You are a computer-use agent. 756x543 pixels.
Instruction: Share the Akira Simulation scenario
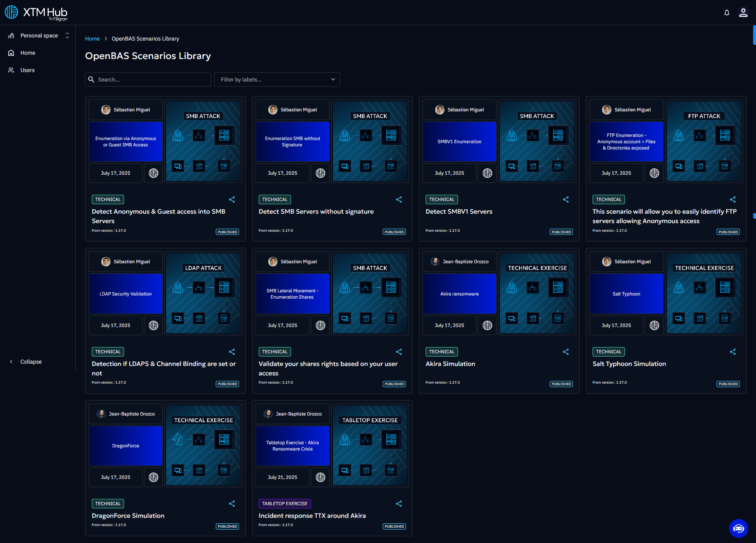(566, 352)
